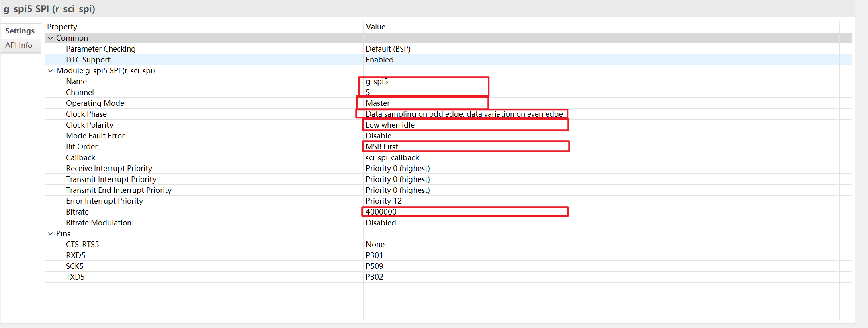Select the Mode Fault Error label
This screenshot has height=328, width=868.
click(x=95, y=136)
